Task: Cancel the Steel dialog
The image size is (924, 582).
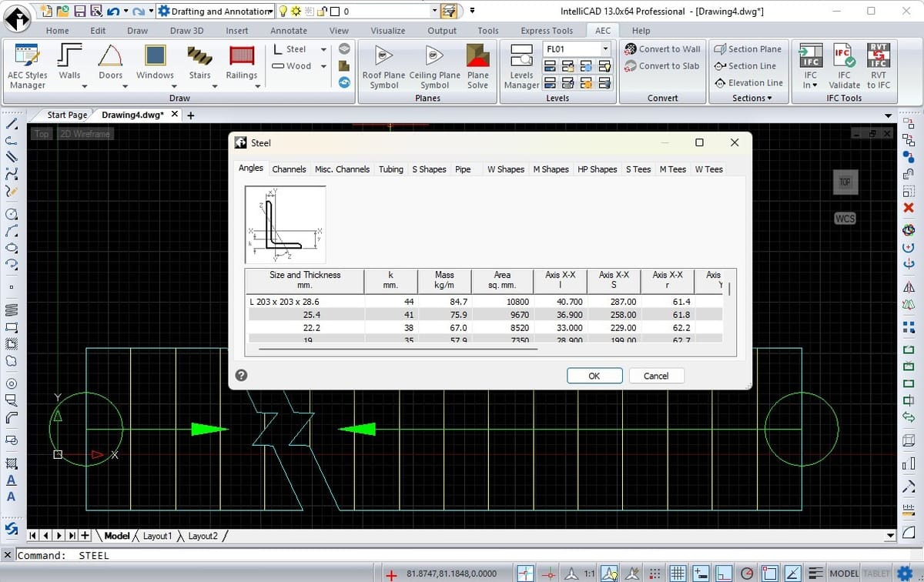Action: tap(656, 376)
